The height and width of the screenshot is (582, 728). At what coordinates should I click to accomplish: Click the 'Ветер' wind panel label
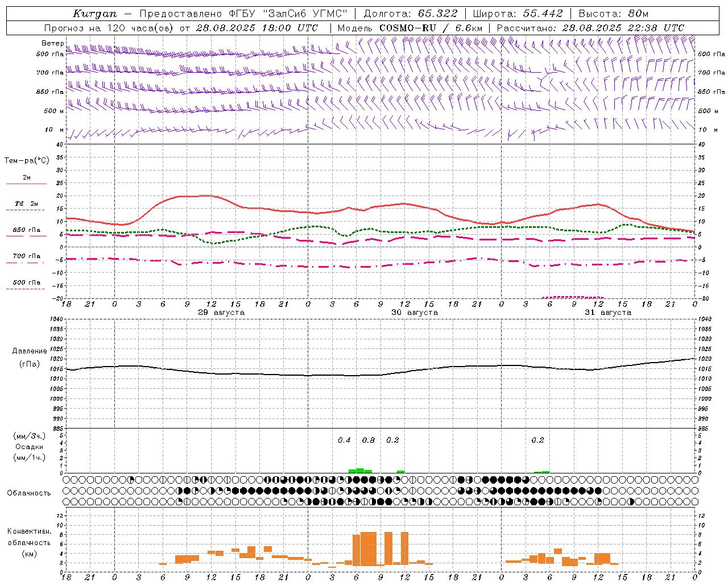point(52,43)
